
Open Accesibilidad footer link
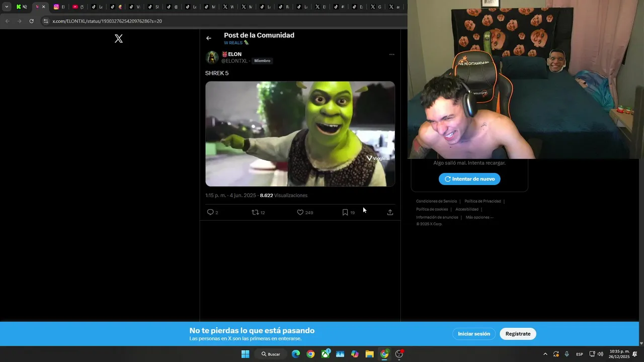tap(467, 209)
